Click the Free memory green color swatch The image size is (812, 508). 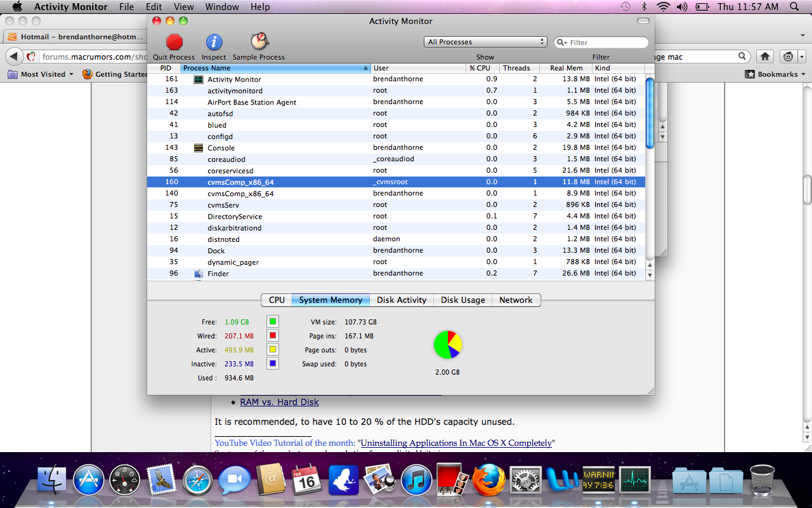(273, 322)
